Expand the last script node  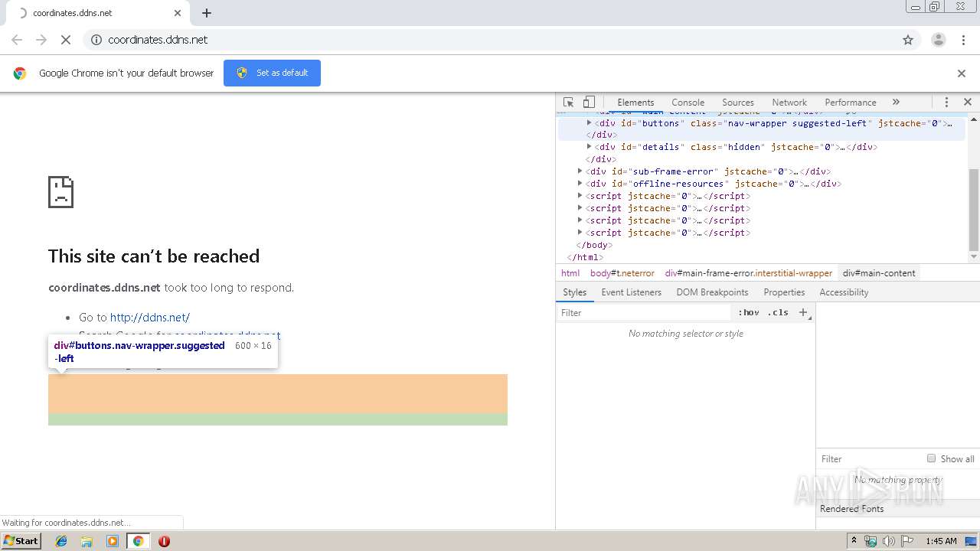point(580,233)
